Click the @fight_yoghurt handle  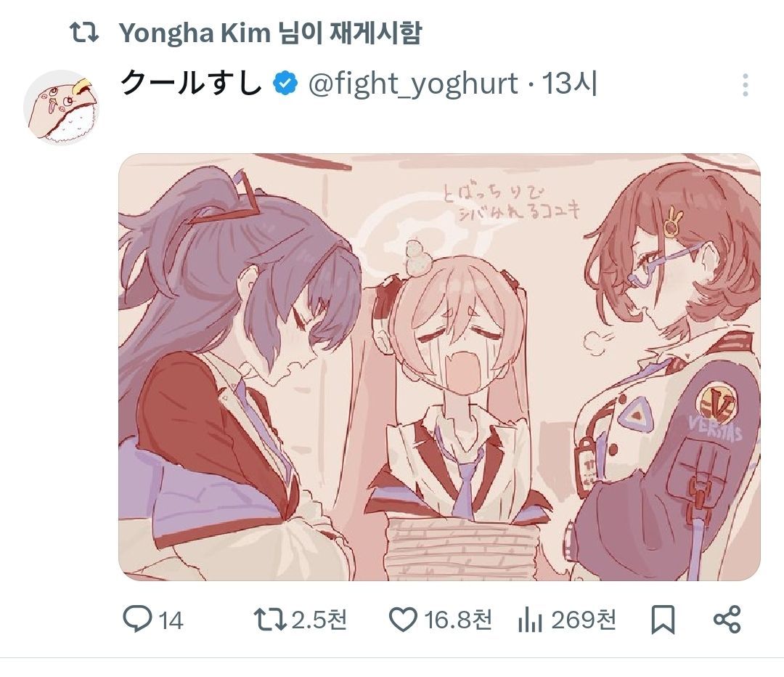413,84
